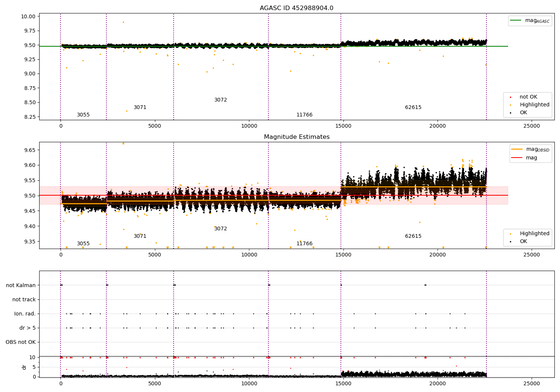560x392 pixels.
Task: Click the 11766 obsid label in top plot
Action: click(x=304, y=115)
